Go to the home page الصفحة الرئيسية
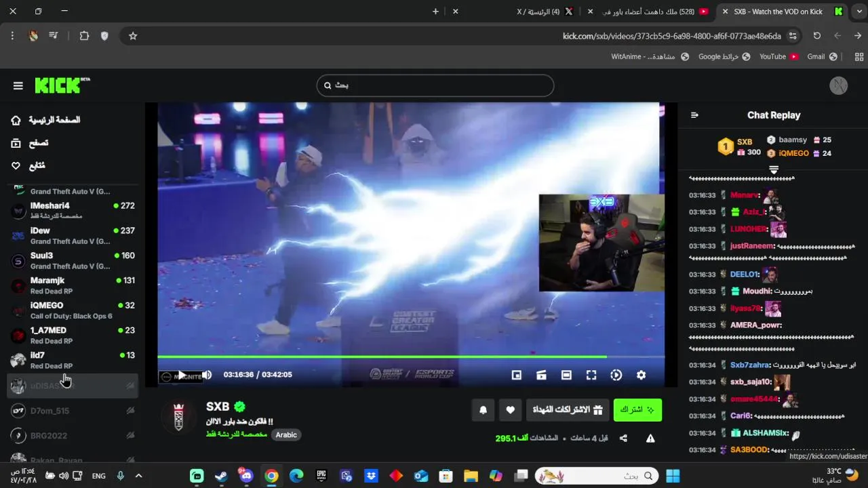Screen dimensions: 868x488 [x=45, y=120]
